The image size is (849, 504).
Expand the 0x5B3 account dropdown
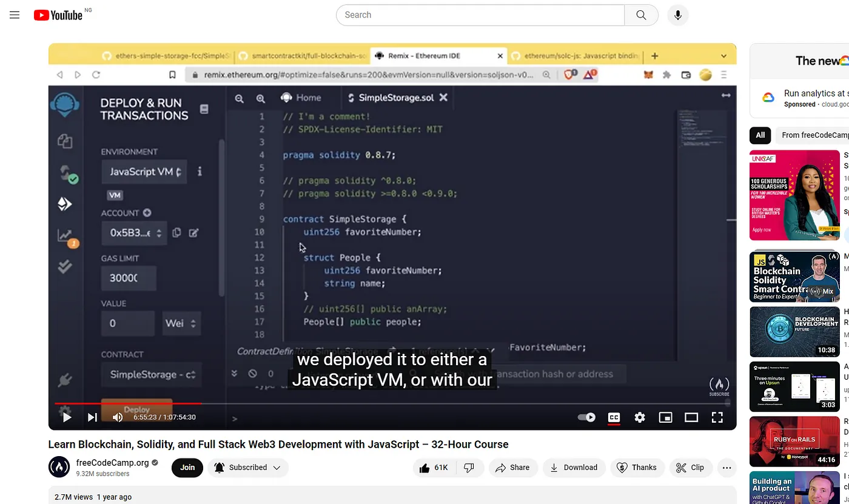coord(135,233)
